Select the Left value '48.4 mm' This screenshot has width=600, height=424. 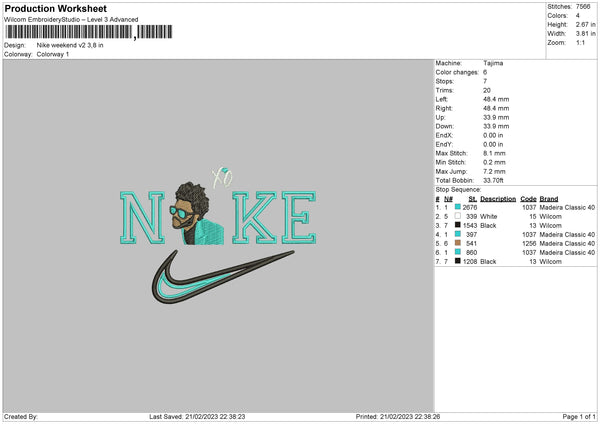pos(496,99)
